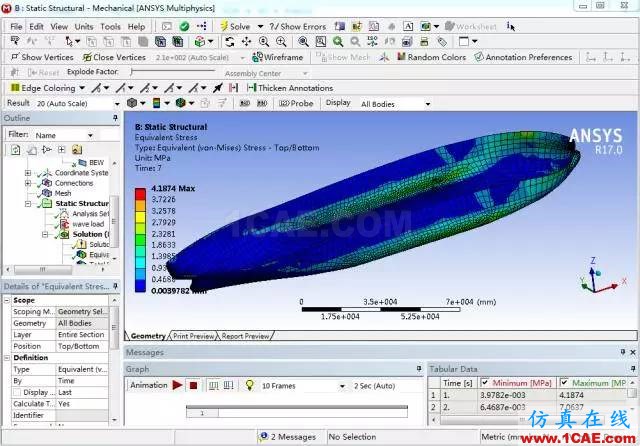The height and width of the screenshot is (446, 640).
Task: Expand the Connections tree node
Action: coord(28,183)
